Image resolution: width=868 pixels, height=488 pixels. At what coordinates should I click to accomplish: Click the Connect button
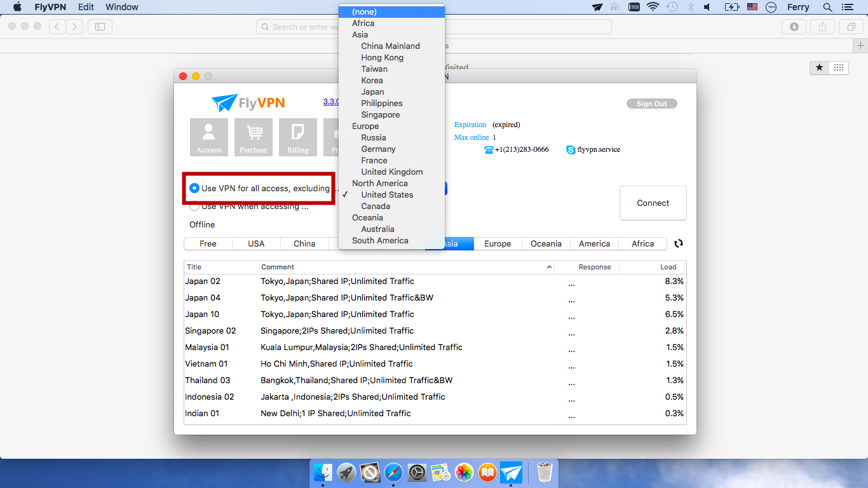tap(653, 203)
